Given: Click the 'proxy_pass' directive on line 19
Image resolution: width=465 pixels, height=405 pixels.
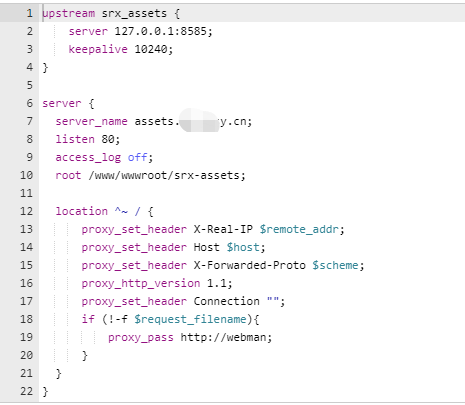Looking at the screenshot, I should pyautogui.click(x=141, y=337).
